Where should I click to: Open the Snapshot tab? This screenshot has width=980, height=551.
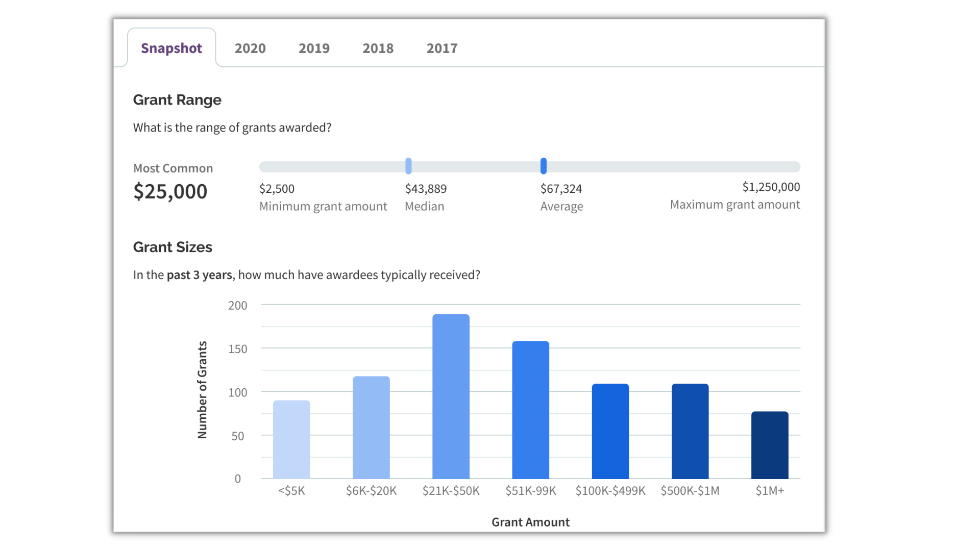point(171,48)
